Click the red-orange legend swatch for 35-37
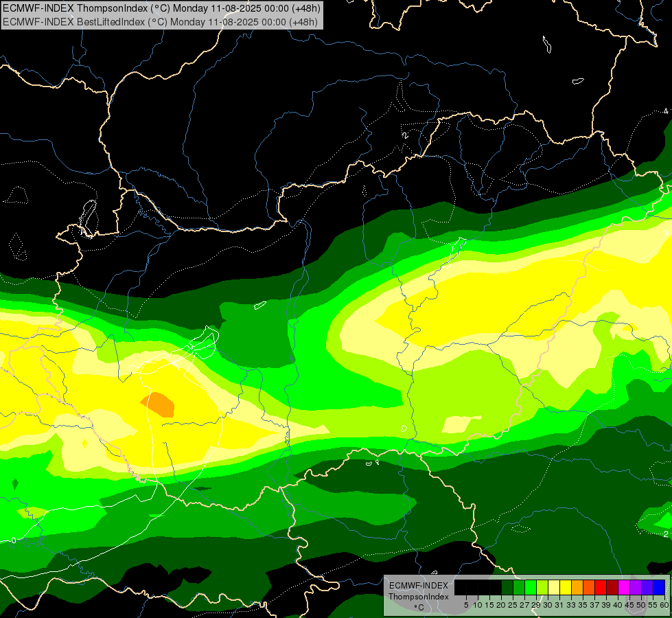The image size is (672, 618). click(x=589, y=587)
